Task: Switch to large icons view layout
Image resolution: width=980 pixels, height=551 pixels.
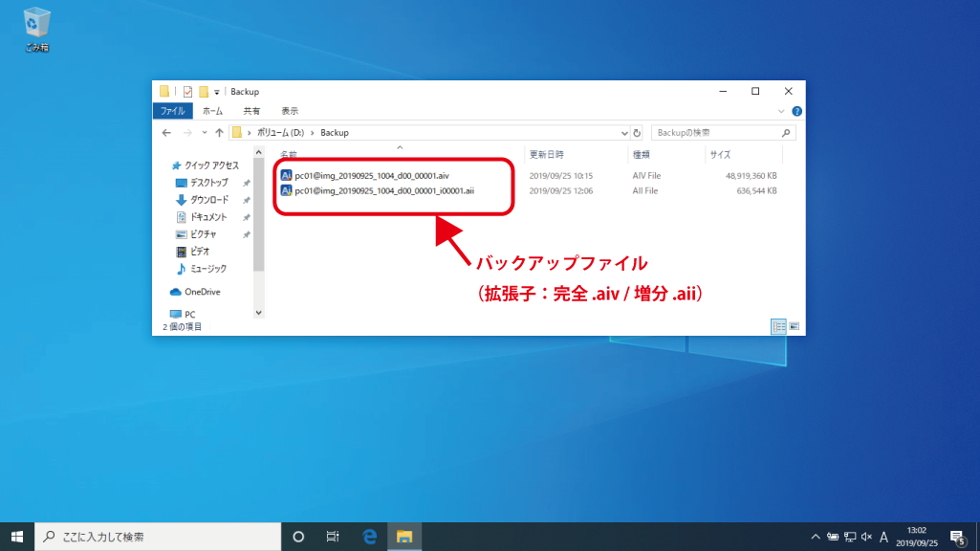Action: click(x=794, y=326)
